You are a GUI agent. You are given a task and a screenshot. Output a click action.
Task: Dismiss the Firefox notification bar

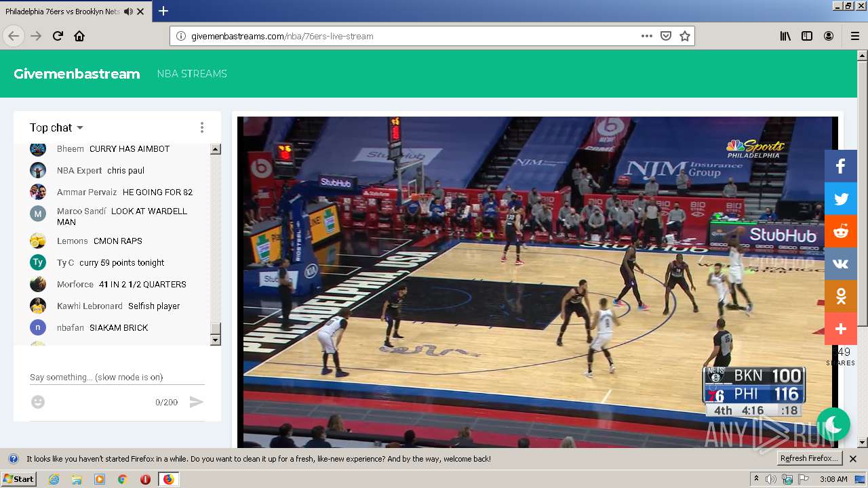coord(853,459)
